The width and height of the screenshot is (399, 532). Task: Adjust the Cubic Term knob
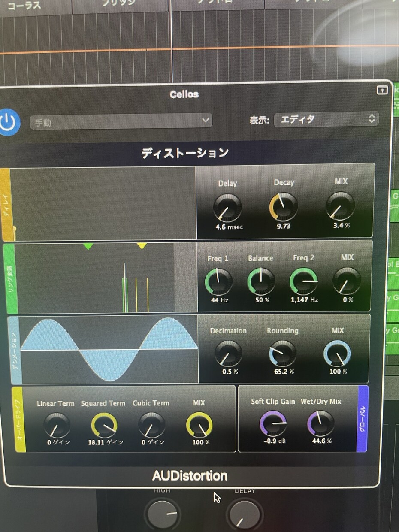[151, 426]
